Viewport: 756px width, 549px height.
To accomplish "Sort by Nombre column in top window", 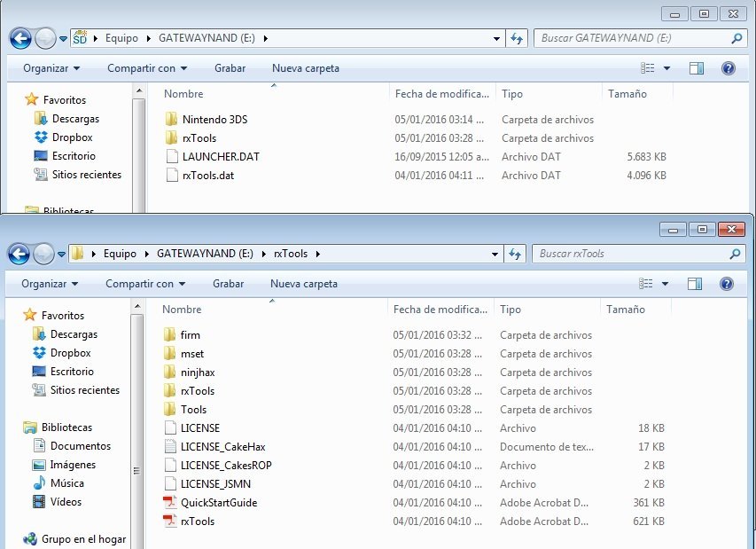I will click(183, 94).
